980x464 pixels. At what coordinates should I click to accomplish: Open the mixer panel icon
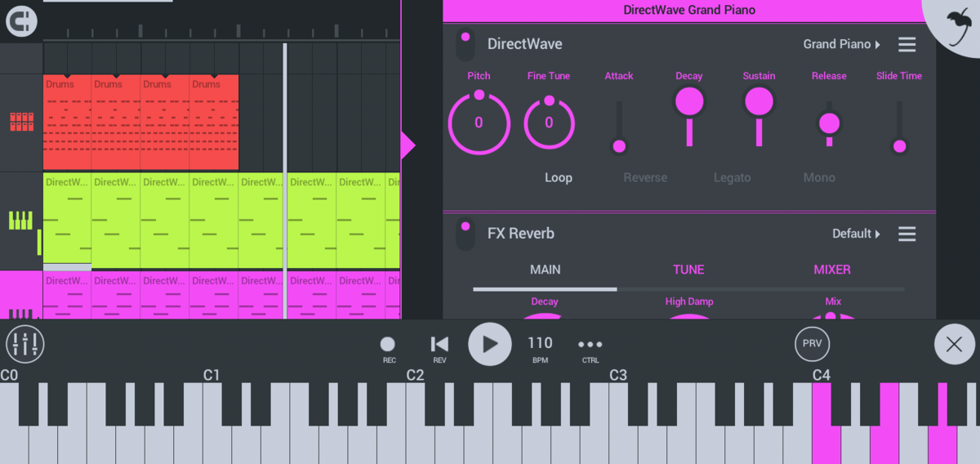25,344
